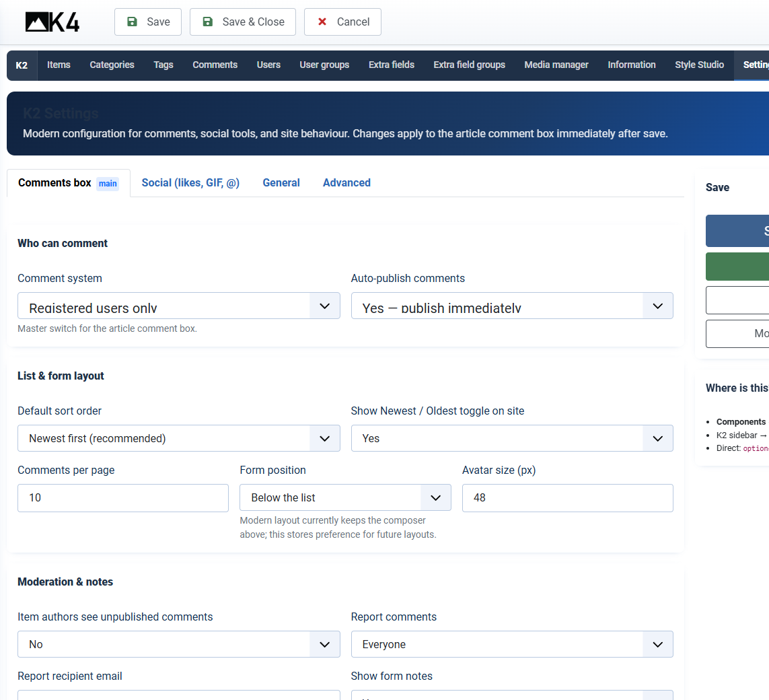Click the blue save button in sidebar
This screenshot has width=769, height=700.
(x=737, y=231)
